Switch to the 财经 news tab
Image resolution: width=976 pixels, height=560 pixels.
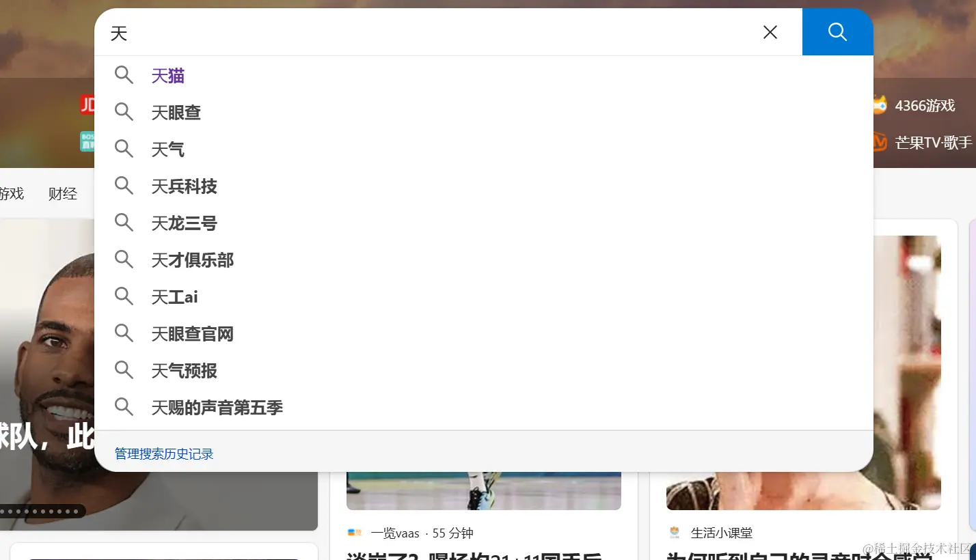tap(63, 193)
